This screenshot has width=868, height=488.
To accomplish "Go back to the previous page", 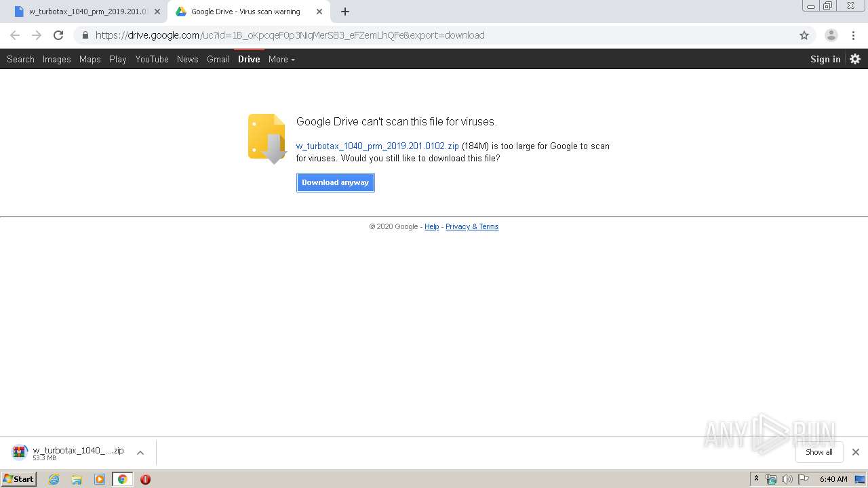I will [x=15, y=35].
